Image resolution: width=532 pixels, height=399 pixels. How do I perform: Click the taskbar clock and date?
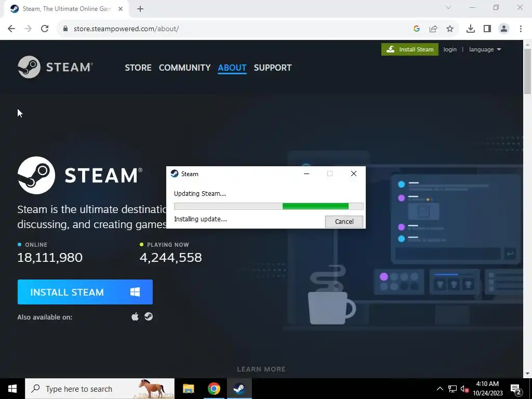point(487,389)
